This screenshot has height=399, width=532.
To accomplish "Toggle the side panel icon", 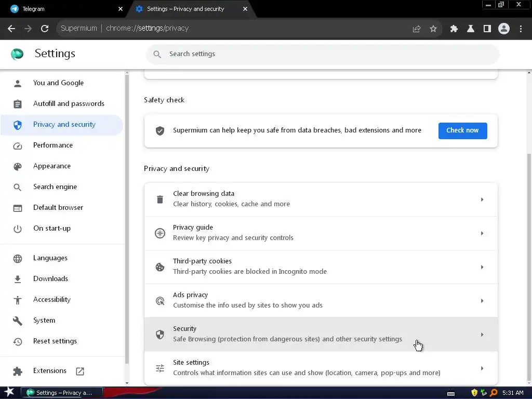I will coord(487,29).
